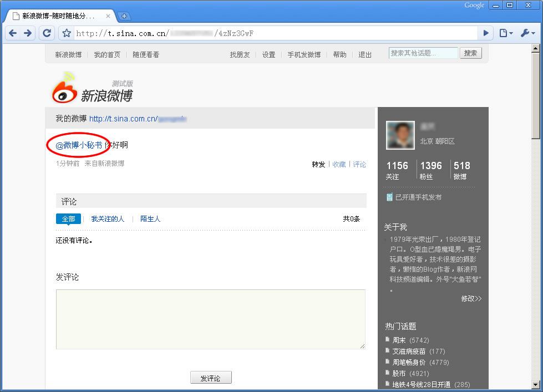Open hot topic 周末

point(399,340)
